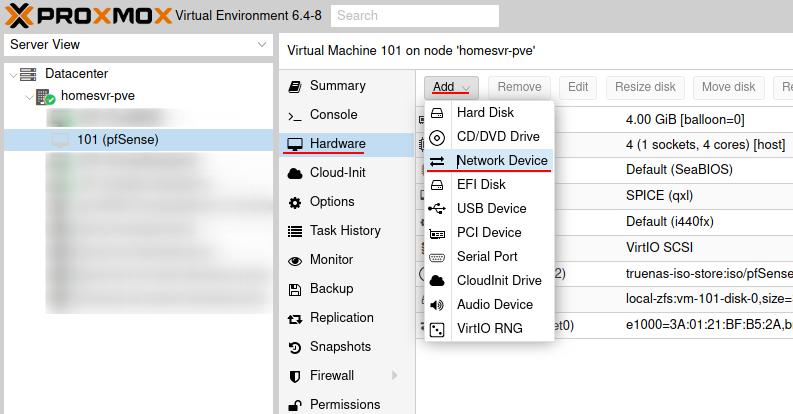The width and height of the screenshot is (793, 414).
Task: Open the Replication tab
Action: pyautogui.click(x=347, y=317)
